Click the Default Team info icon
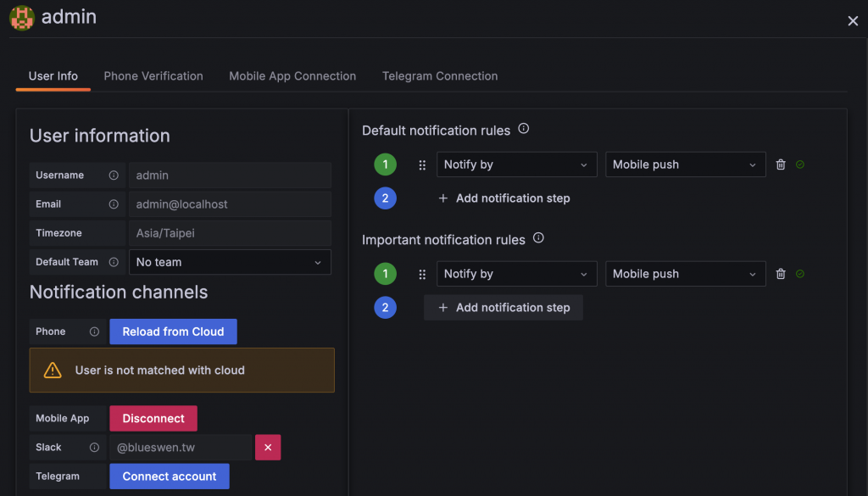This screenshot has height=496, width=868. click(x=114, y=262)
